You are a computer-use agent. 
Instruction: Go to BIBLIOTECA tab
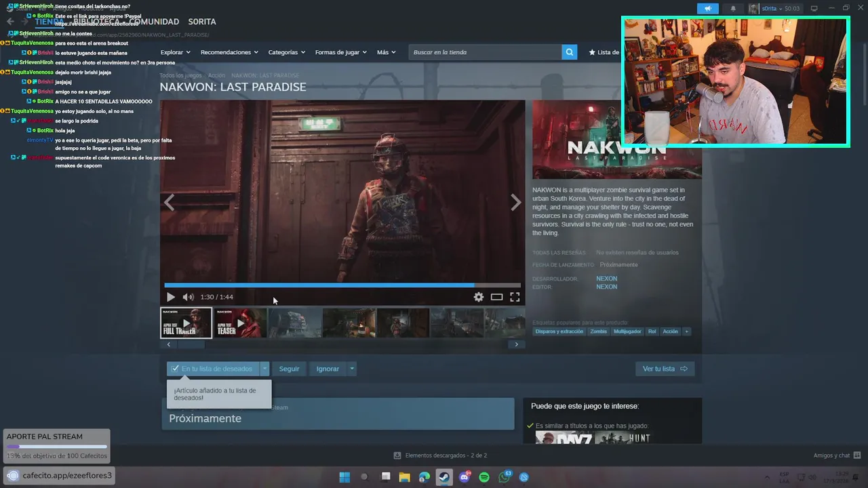click(96, 22)
